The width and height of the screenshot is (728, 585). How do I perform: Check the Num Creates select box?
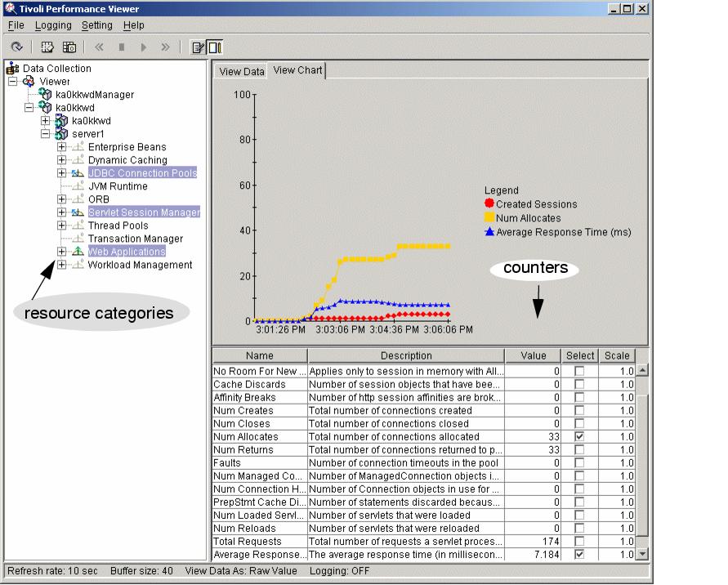[579, 410]
